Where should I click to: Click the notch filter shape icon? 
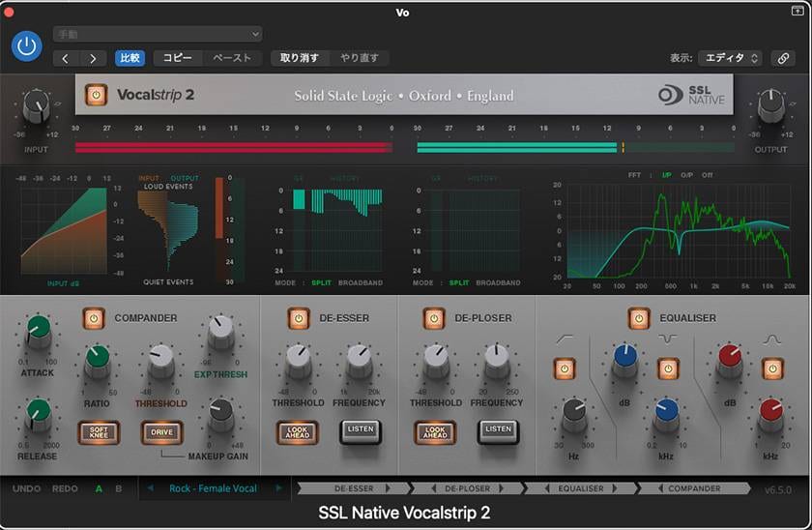coord(668,339)
